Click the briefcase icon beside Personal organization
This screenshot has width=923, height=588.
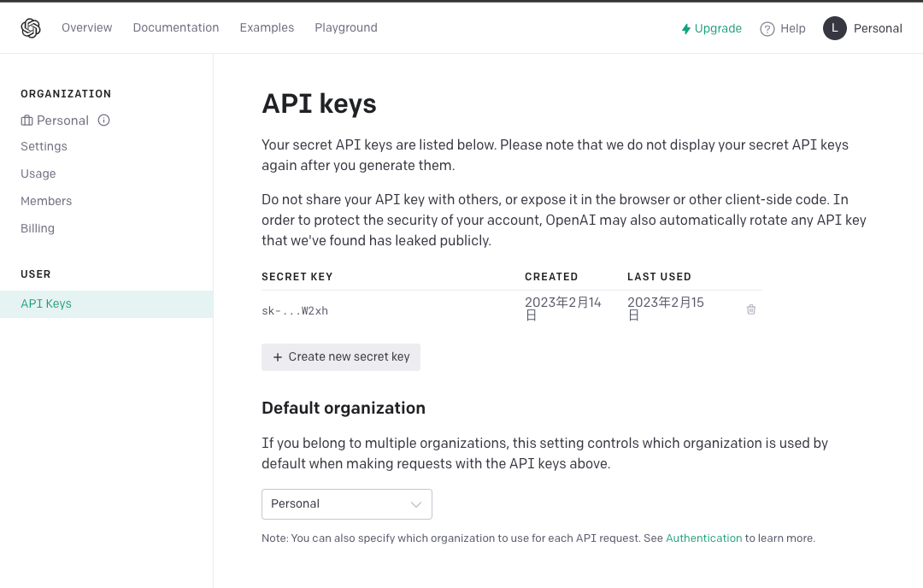(27, 121)
